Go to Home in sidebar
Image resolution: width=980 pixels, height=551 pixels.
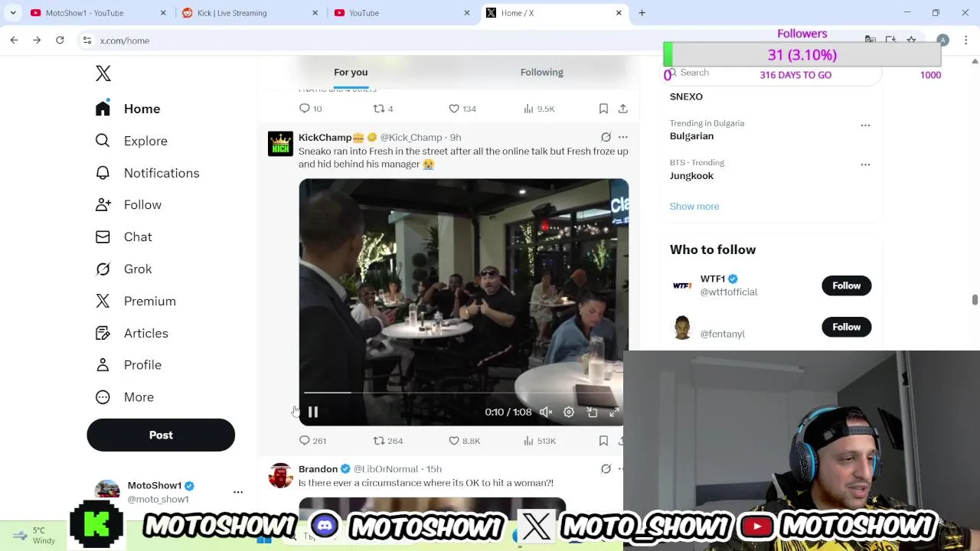tap(128, 109)
